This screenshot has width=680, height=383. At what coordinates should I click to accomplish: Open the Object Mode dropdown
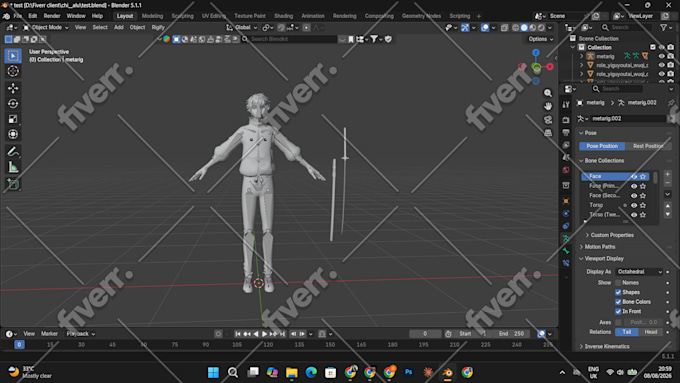46,27
